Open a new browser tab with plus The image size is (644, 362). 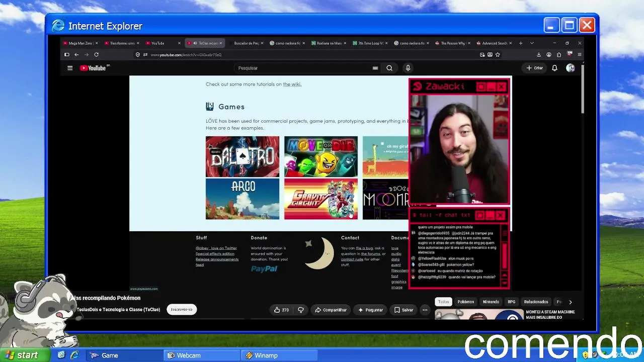tap(521, 43)
